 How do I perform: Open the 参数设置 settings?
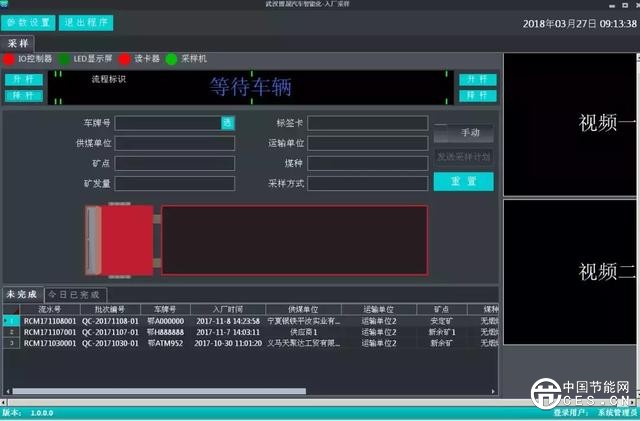tap(30, 22)
